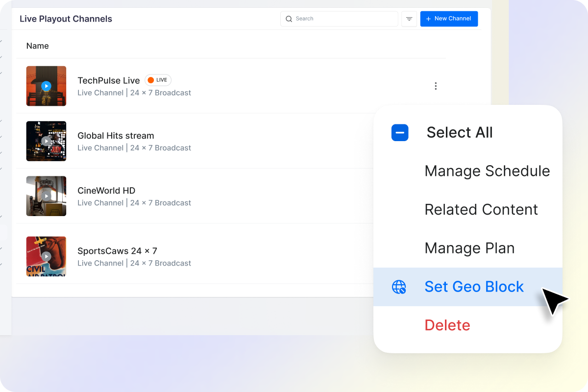Open the TechPulse Live three-dot menu
Viewport: 588px width, 392px height.
[436, 86]
